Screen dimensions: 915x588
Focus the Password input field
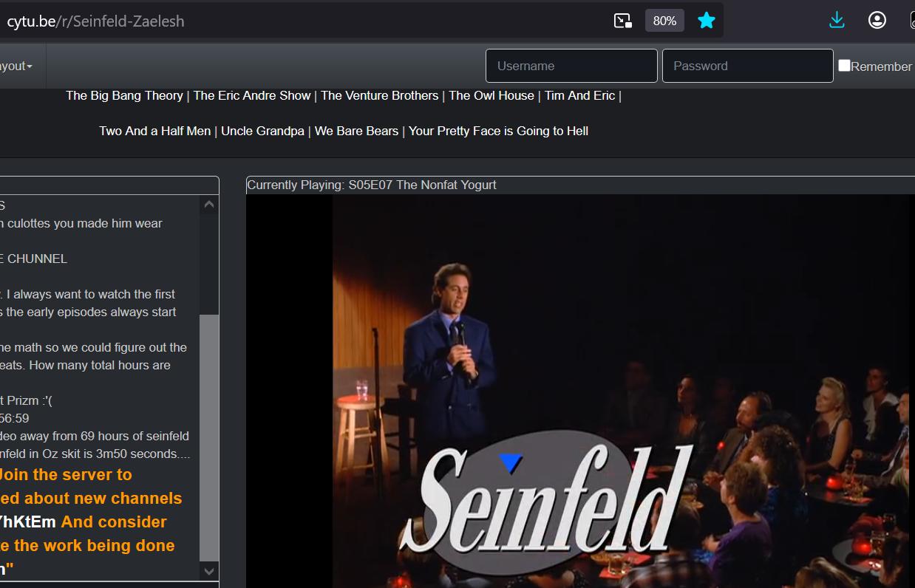tap(748, 66)
